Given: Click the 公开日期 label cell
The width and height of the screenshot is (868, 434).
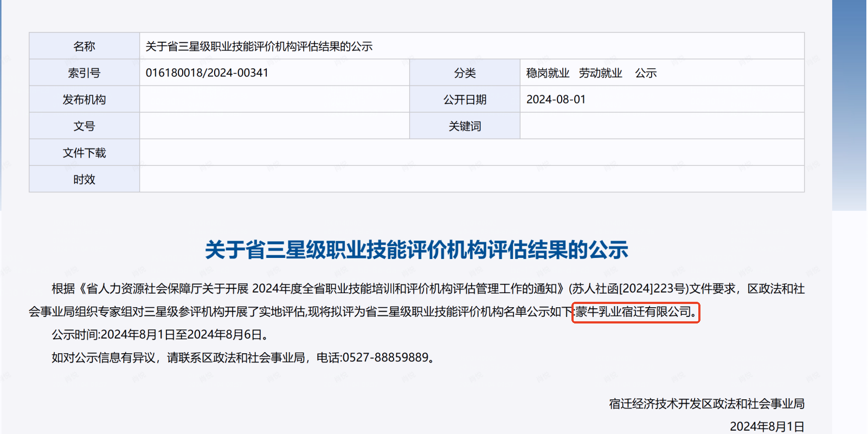Looking at the screenshot, I should click(x=465, y=99).
